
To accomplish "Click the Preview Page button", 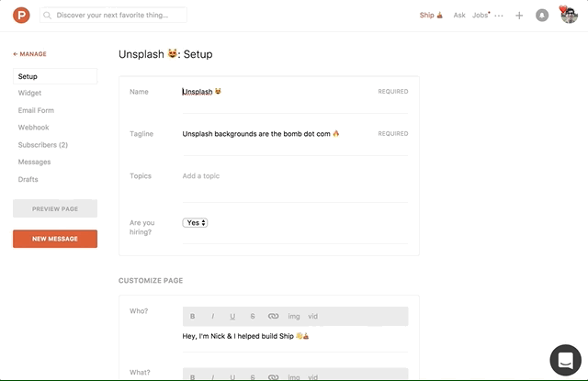I will pos(55,208).
